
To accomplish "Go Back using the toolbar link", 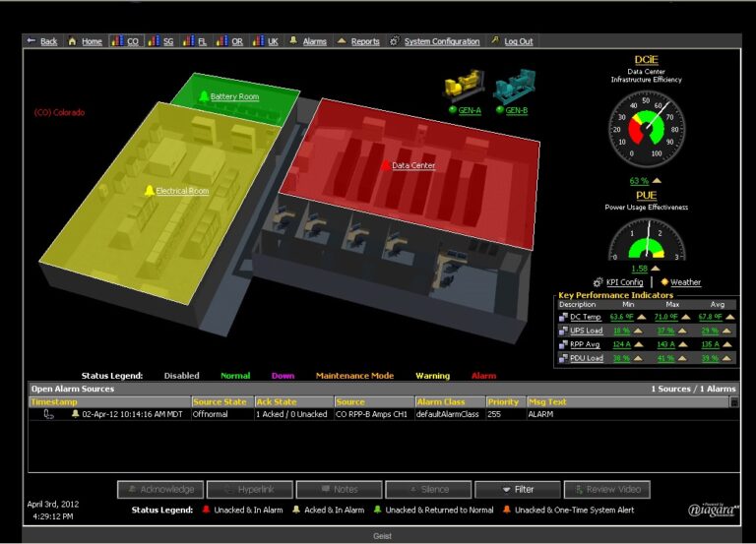I will pos(42,41).
